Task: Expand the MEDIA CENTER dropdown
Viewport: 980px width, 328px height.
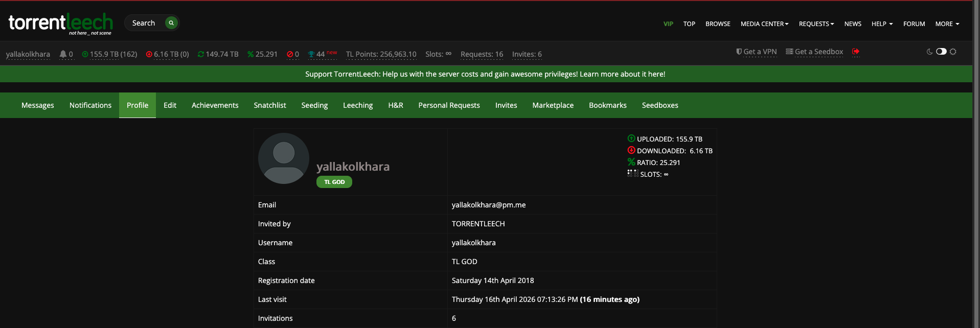Action: 764,24
